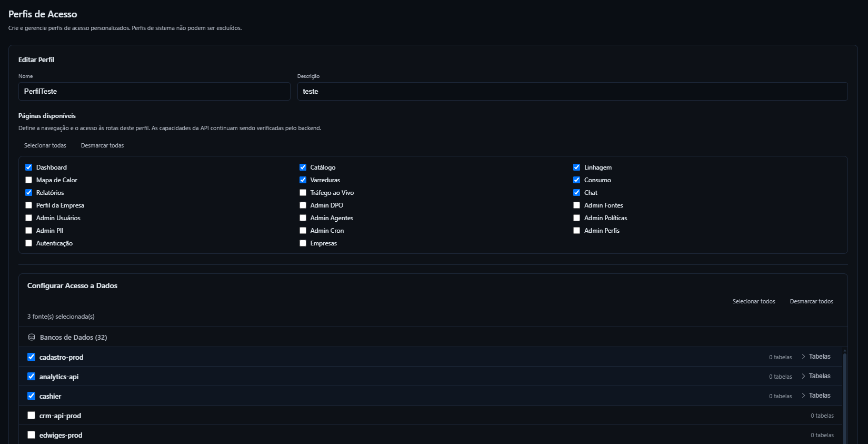Click '0 tabelas' count for analytics-api
The height and width of the screenshot is (444, 868).
(x=781, y=377)
